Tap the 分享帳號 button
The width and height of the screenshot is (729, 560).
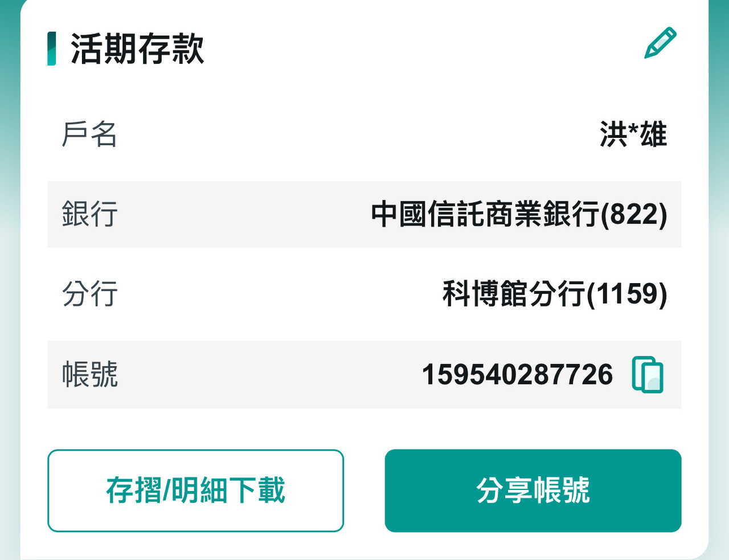click(533, 490)
